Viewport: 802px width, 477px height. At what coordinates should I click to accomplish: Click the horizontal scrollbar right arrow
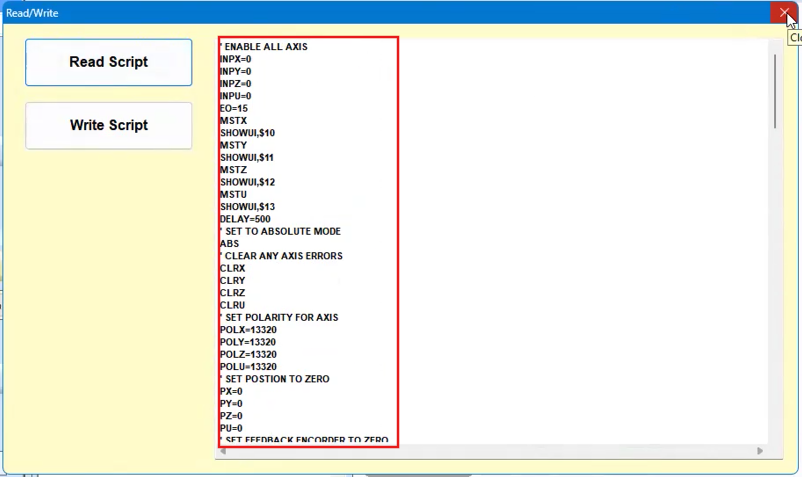coord(760,451)
